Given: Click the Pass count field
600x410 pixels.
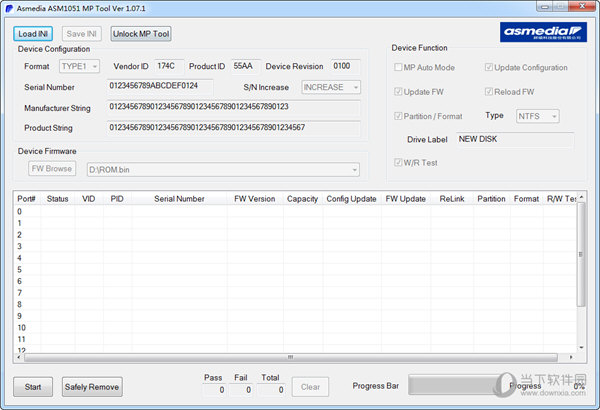Looking at the screenshot, I should (x=214, y=390).
